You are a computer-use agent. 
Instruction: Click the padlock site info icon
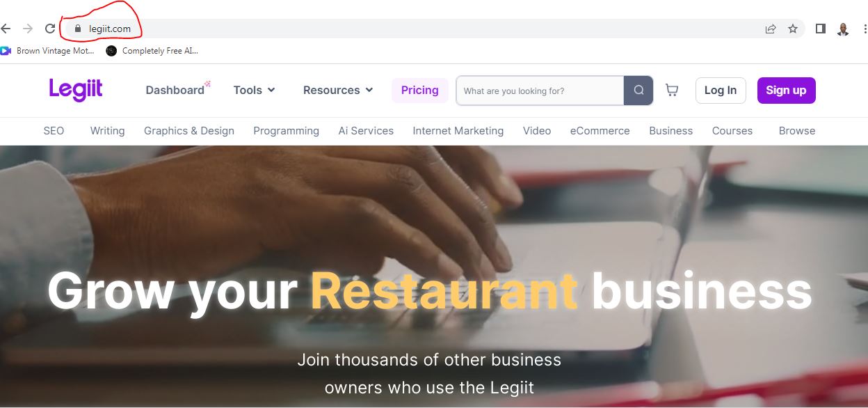tap(78, 29)
